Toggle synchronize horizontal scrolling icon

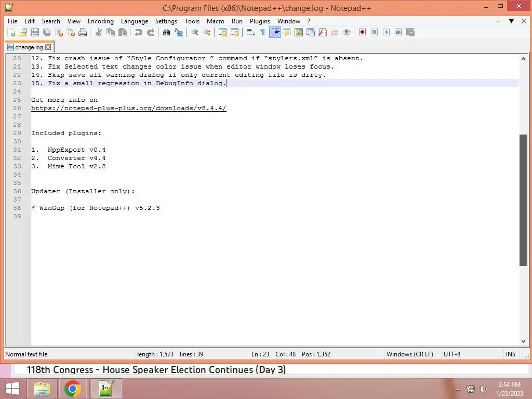coord(234,32)
